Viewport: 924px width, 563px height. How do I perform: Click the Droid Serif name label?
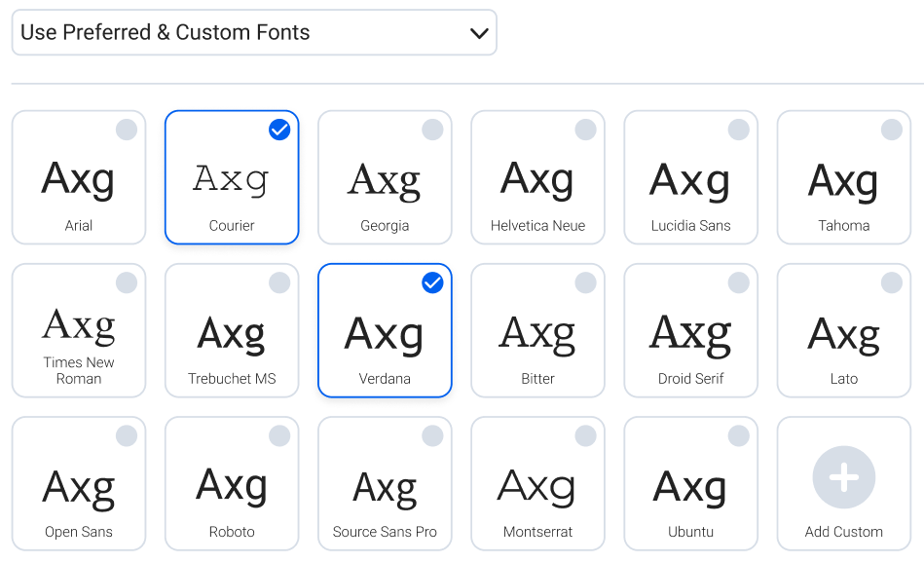[x=690, y=379]
